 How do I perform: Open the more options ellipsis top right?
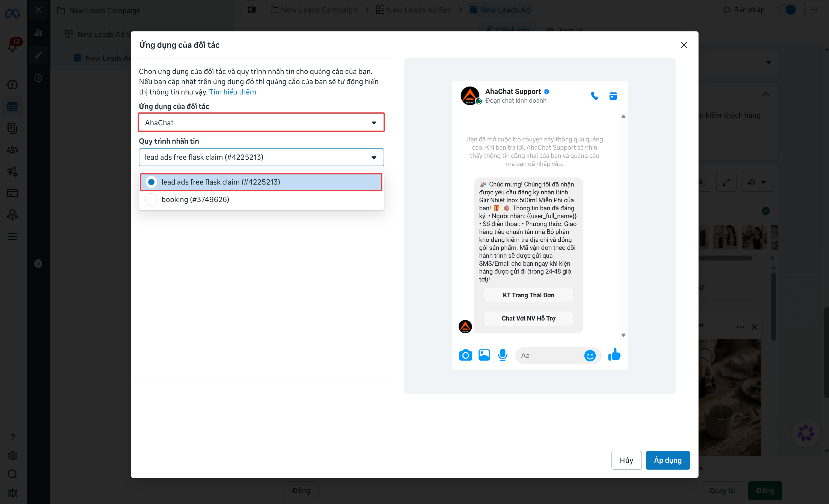(815, 10)
